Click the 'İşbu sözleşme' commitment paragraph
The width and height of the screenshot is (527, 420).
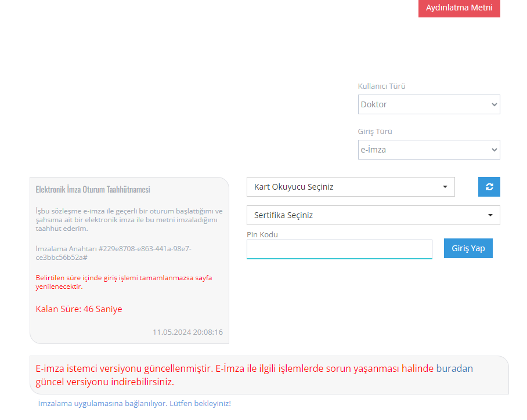(129, 220)
